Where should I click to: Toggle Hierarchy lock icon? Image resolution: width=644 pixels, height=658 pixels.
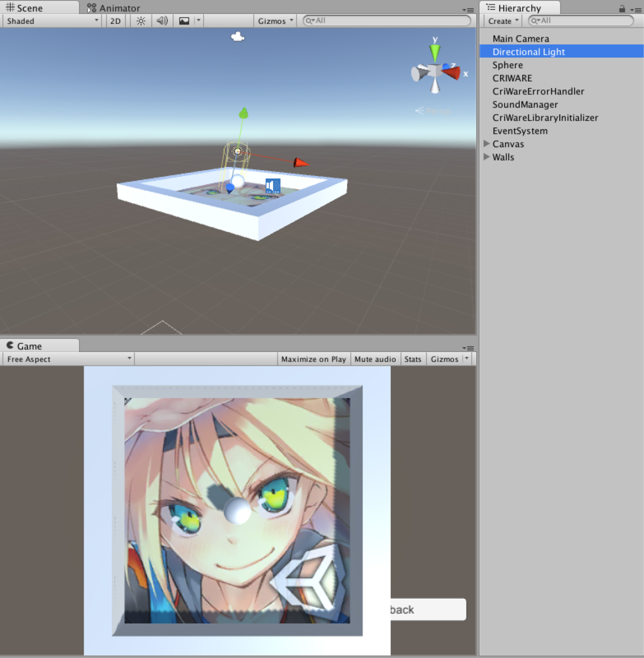[622, 8]
